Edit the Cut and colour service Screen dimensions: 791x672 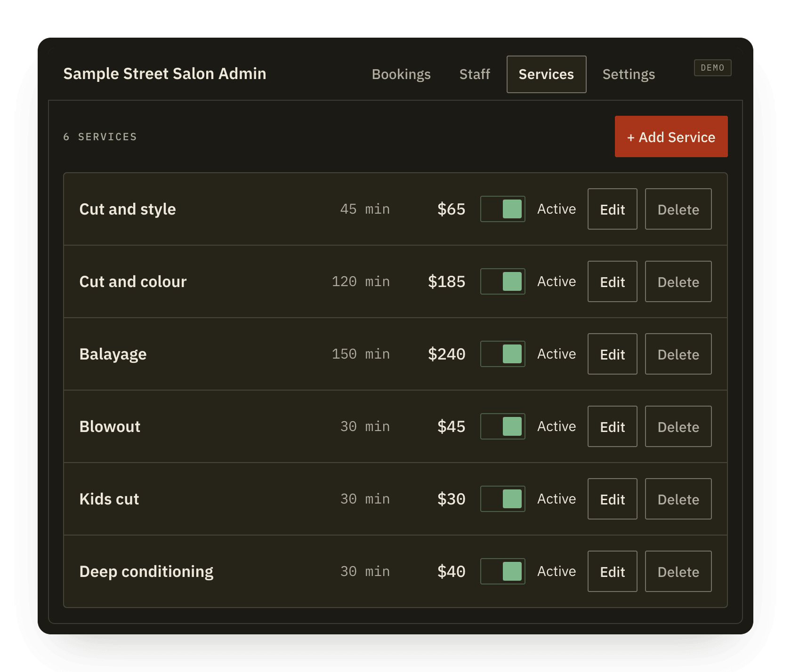[612, 281]
